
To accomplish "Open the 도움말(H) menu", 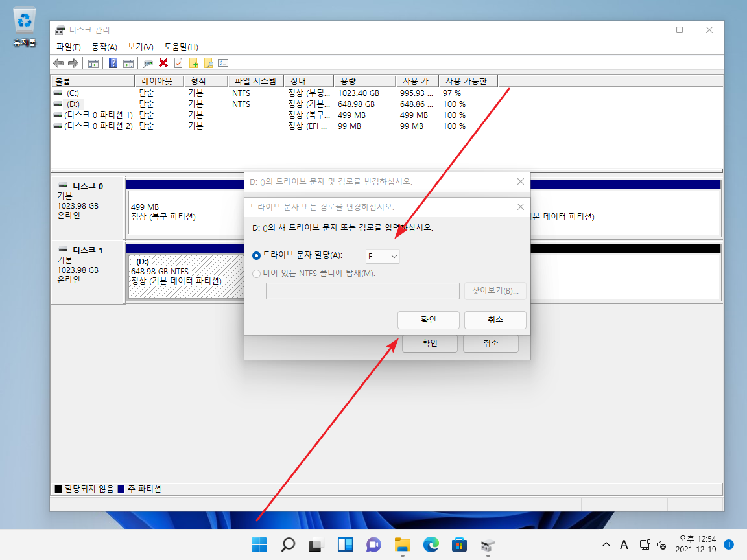I will coord(181,47).
